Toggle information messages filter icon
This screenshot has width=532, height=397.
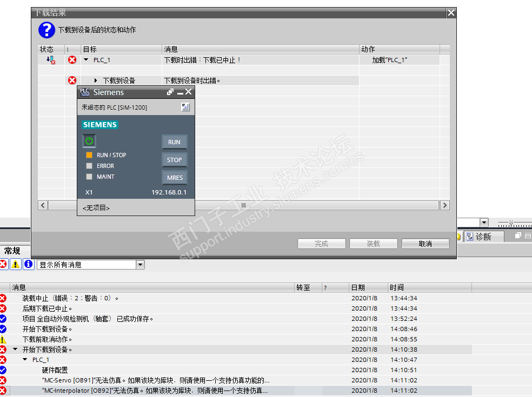(x=29, y=264)
